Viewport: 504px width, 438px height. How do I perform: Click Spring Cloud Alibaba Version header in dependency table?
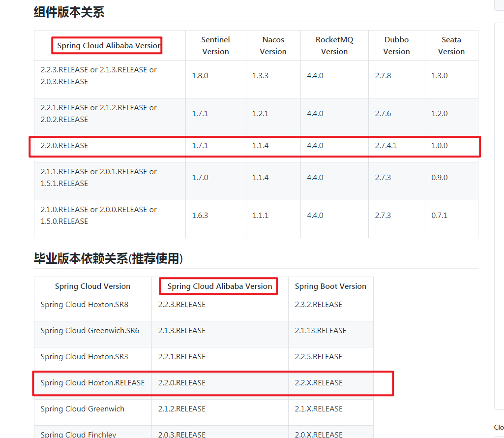click(219, 286)
